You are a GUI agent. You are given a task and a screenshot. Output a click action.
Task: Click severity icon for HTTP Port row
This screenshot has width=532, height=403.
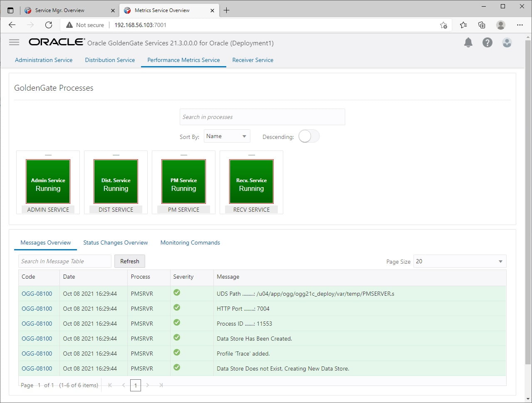pos(177,308)
